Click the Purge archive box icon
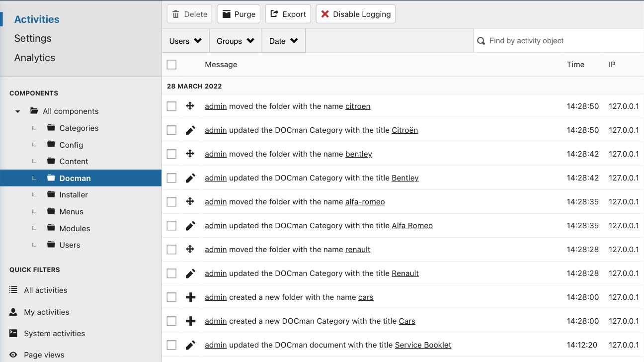This screenshot has width=644, height=362. [227, 14]
